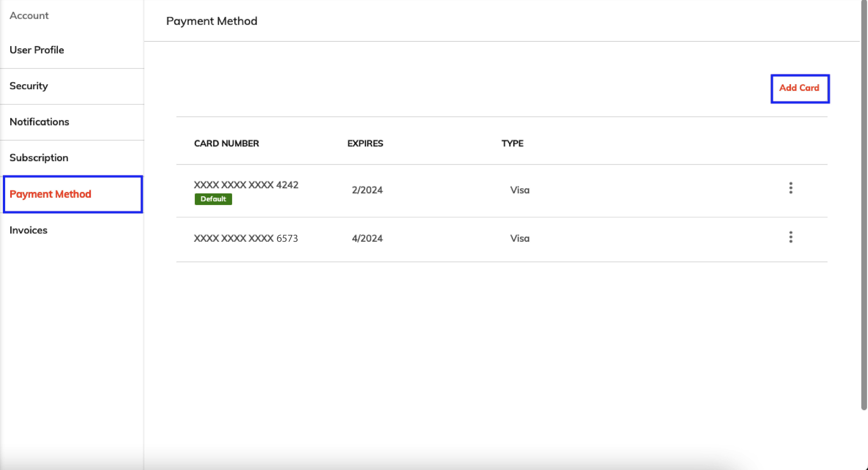868x470 pixels.
Task: Click the 2/2024 expiry date
Action: coord(367,190)
